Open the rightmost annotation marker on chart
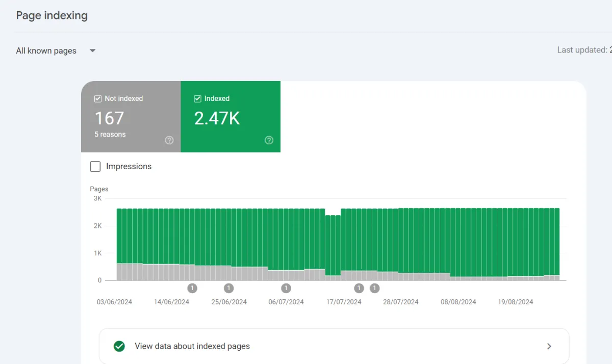612x364 pixels. click(374, 288)
